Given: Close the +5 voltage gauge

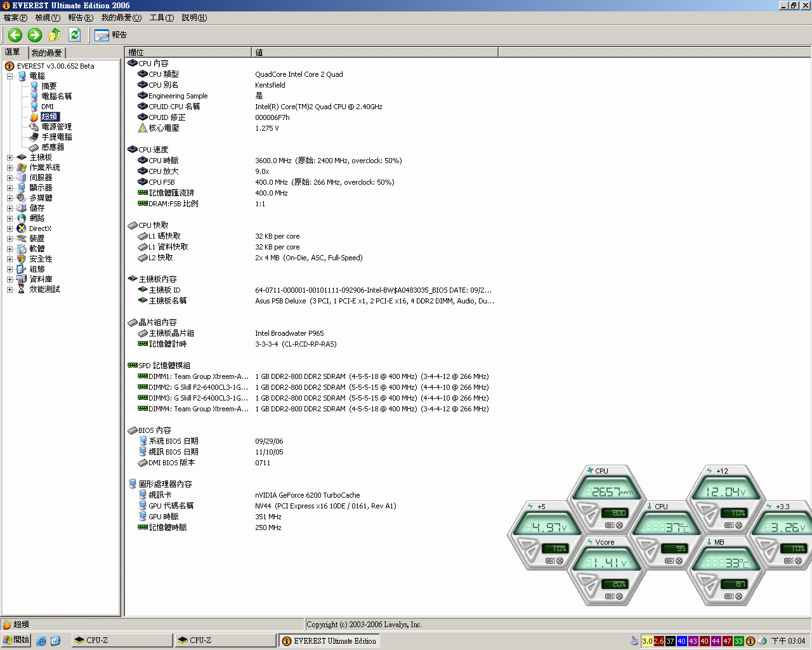Looking at the screenshot, I should pos(560,560).
